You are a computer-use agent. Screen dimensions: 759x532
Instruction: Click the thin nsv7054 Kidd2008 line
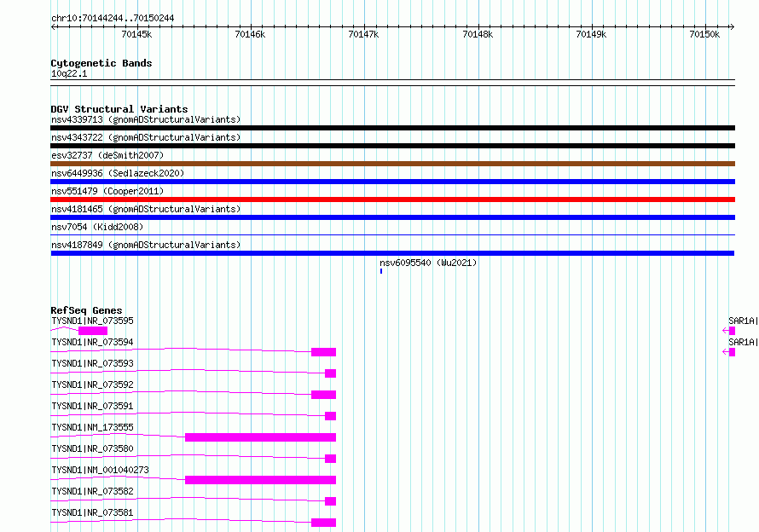tap(392, 235)
